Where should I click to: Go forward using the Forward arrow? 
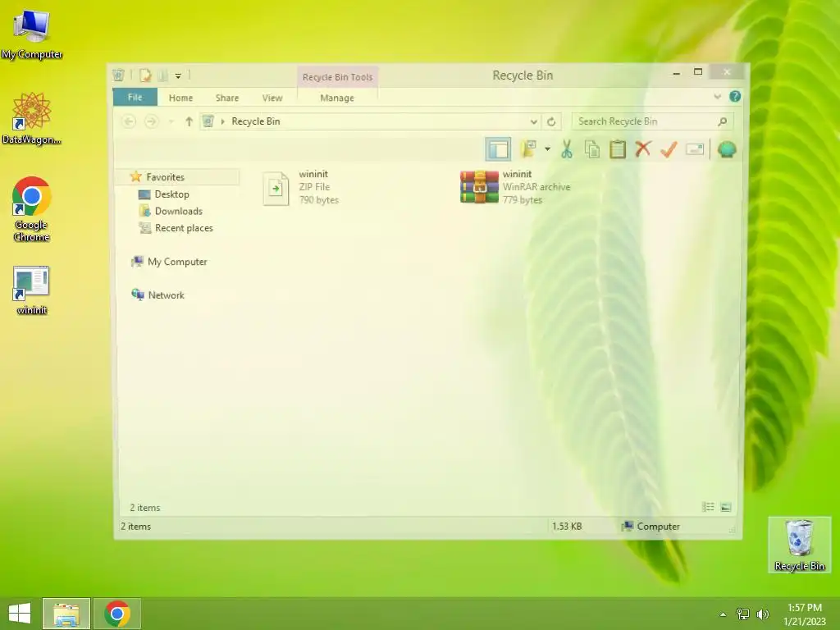[152, 121]
